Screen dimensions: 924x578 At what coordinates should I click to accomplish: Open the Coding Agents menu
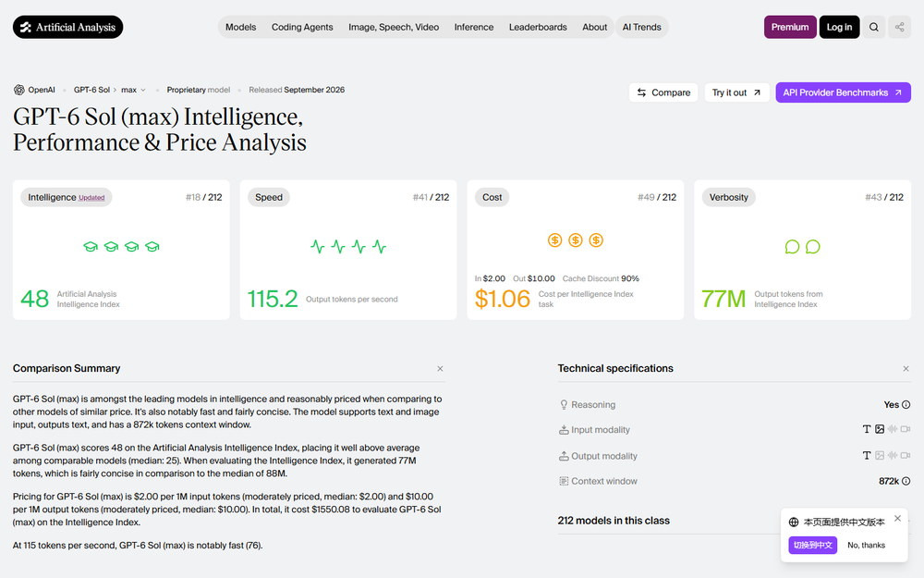click(x=302, y=27)
